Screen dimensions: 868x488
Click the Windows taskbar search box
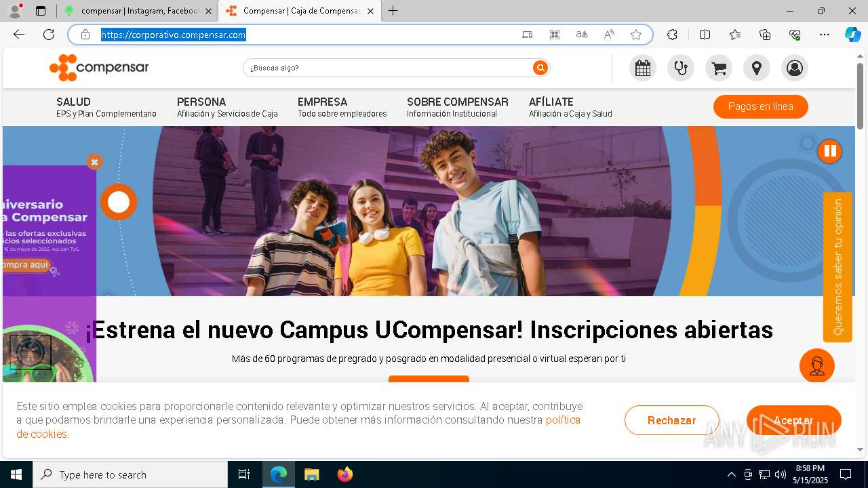pyautogui.click(x=130, y=474)
